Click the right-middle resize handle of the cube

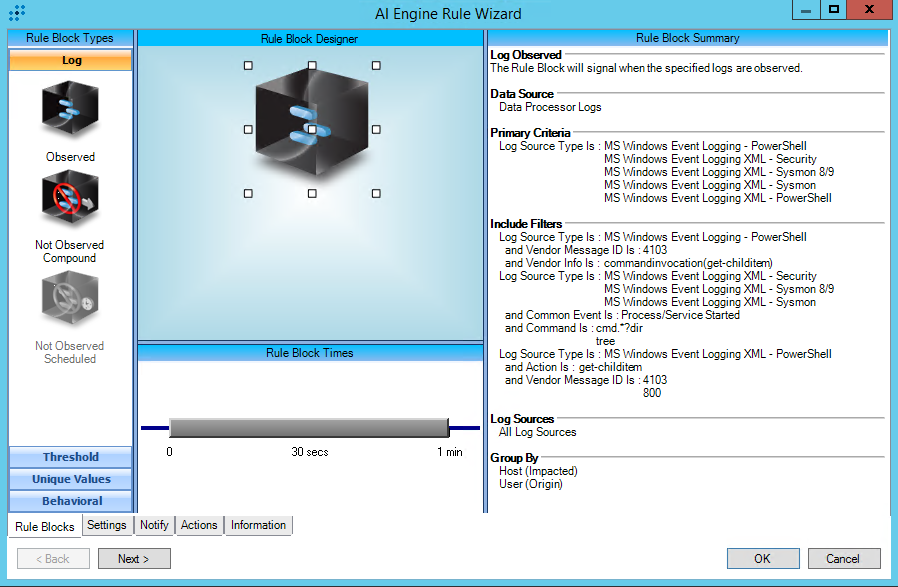[x=376, y=129]
